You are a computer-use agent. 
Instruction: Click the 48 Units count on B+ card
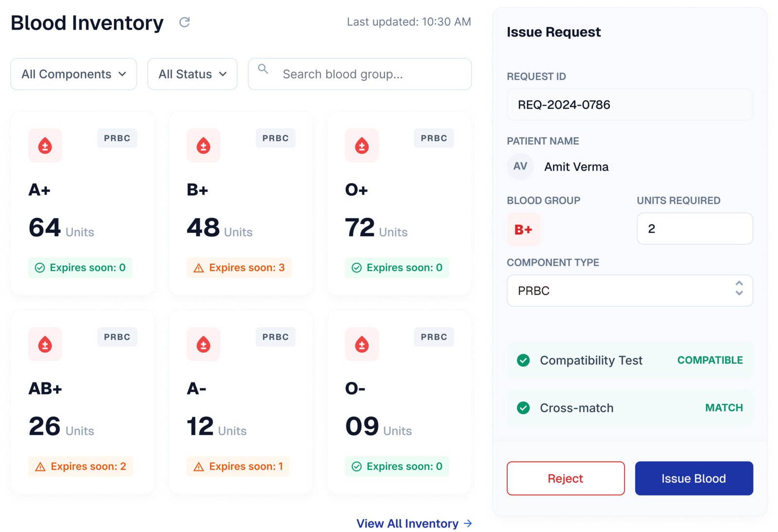pyautogui.click(x=220, y=228)
